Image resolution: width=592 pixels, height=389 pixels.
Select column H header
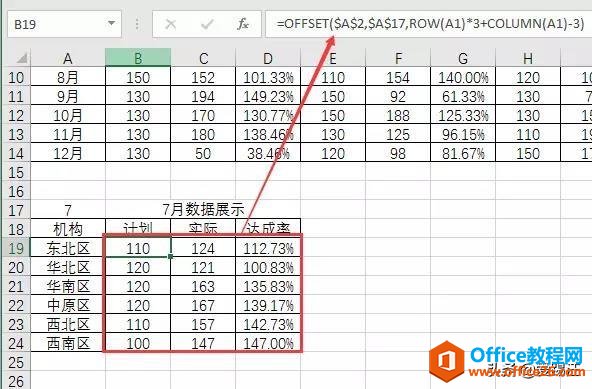(528, 58)
